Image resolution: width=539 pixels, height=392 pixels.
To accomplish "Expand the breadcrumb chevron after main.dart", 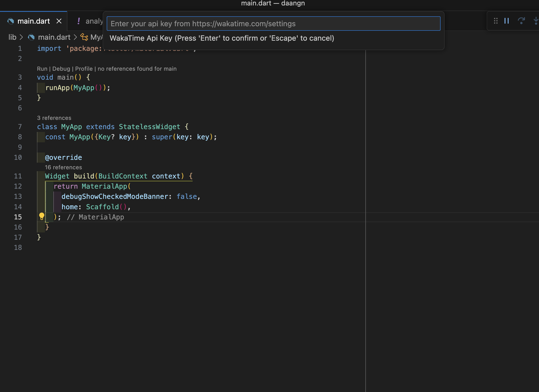I will [x=75, y=37].
